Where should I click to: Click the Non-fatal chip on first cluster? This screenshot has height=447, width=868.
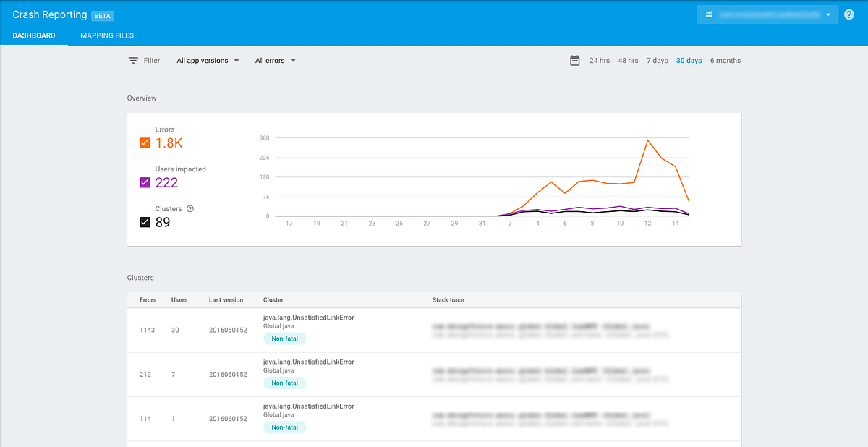click(284, 338)
